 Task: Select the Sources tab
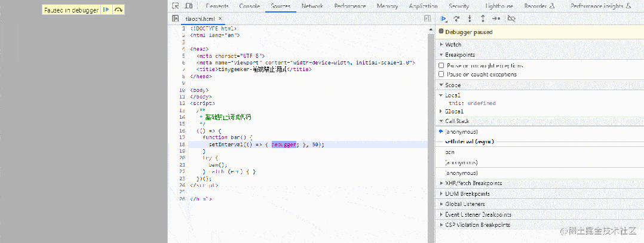(281, 6)
